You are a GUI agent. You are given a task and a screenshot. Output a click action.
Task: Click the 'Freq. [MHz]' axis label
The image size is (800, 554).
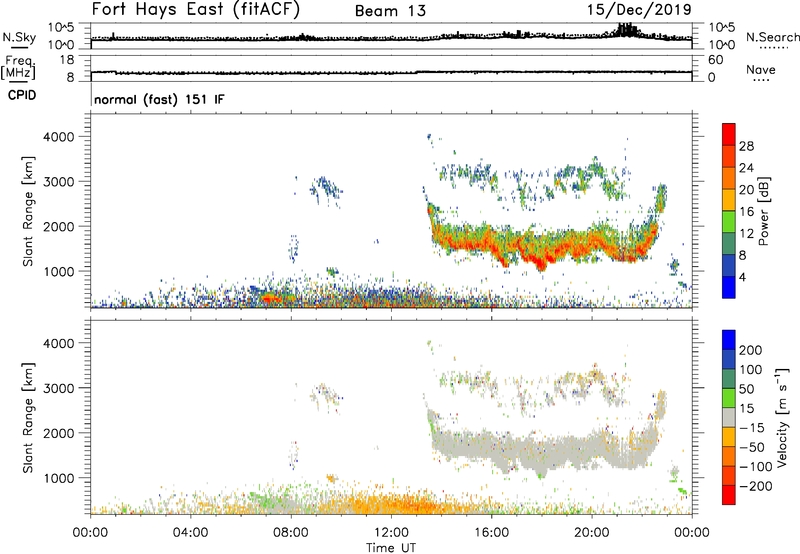(18, 67)
